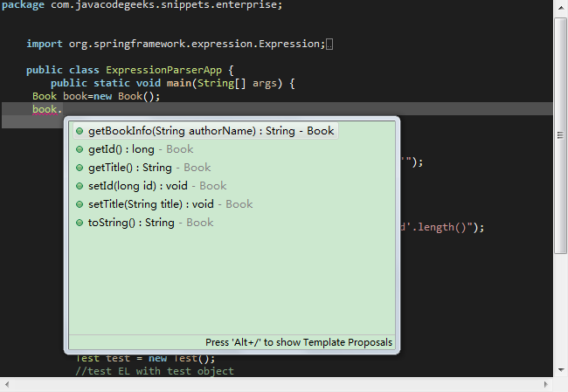
Task: Click the ExpressionParserApp class name
Action: coord(163,70)
